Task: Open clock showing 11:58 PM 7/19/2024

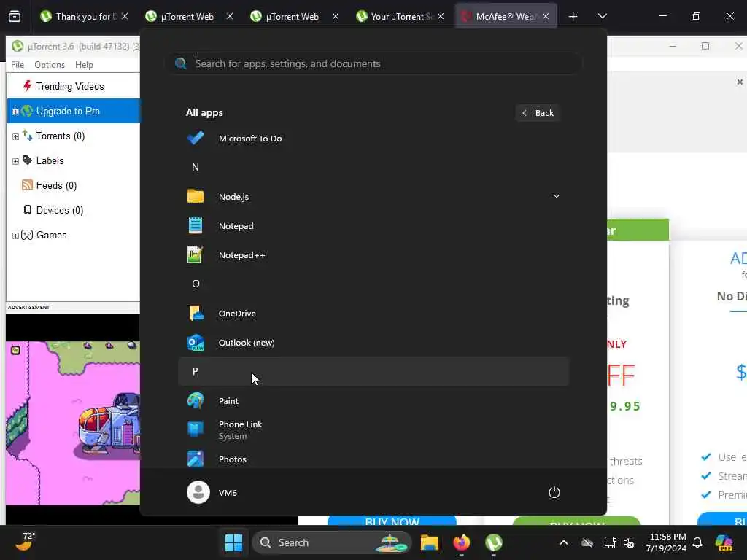Action: (667, 542)
